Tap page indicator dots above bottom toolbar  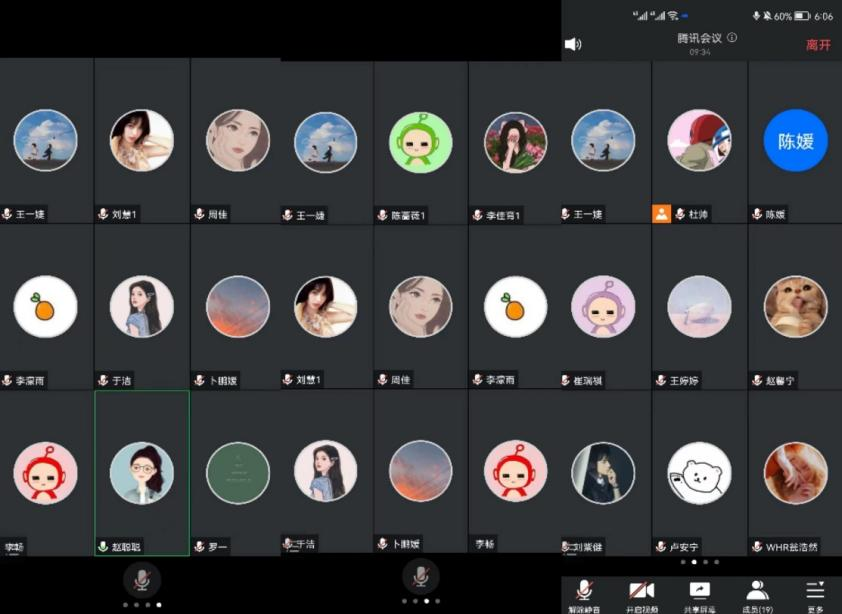pyautogui.click(x=699, y=562)
